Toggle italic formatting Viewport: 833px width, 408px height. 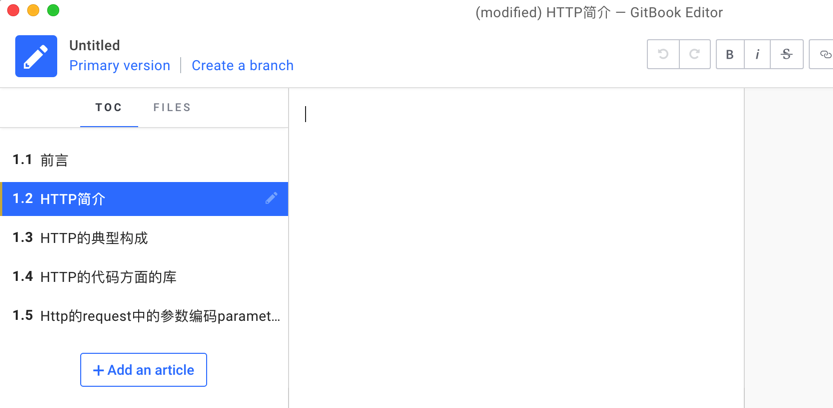(757, 54)
